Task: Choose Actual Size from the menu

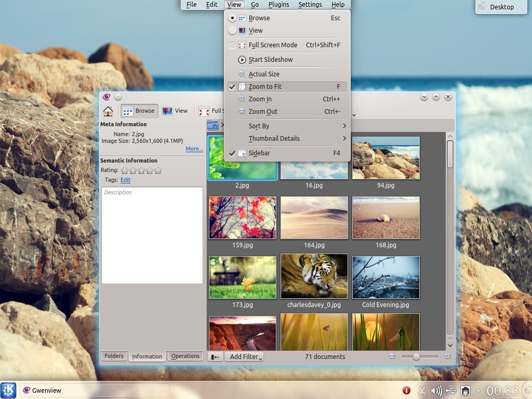Action: 287,74
